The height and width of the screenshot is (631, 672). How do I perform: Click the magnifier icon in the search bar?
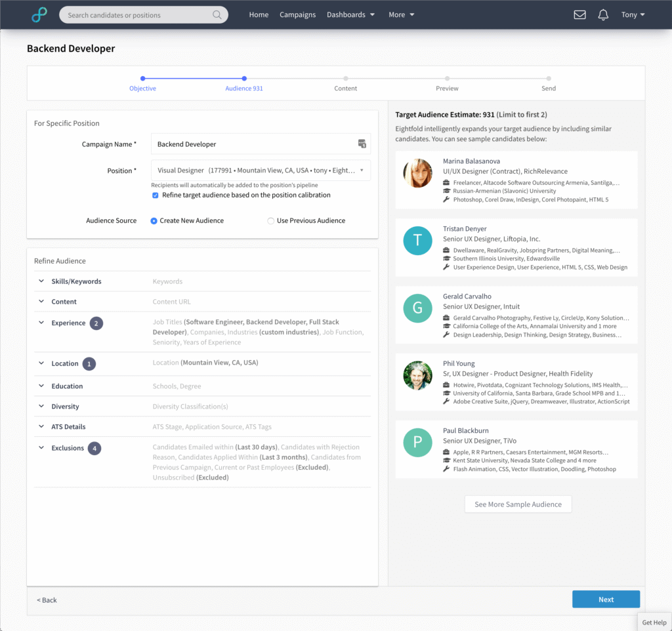(217, 14)
